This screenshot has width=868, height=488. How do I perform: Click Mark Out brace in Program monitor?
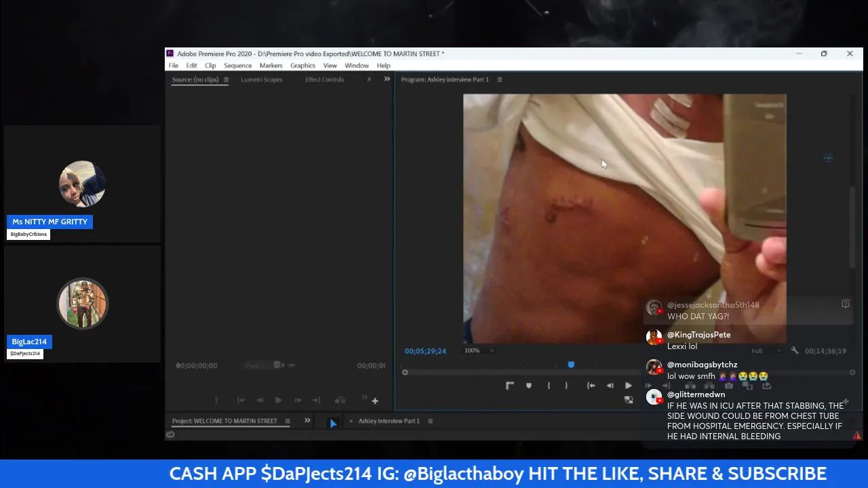tap(566, 386)
